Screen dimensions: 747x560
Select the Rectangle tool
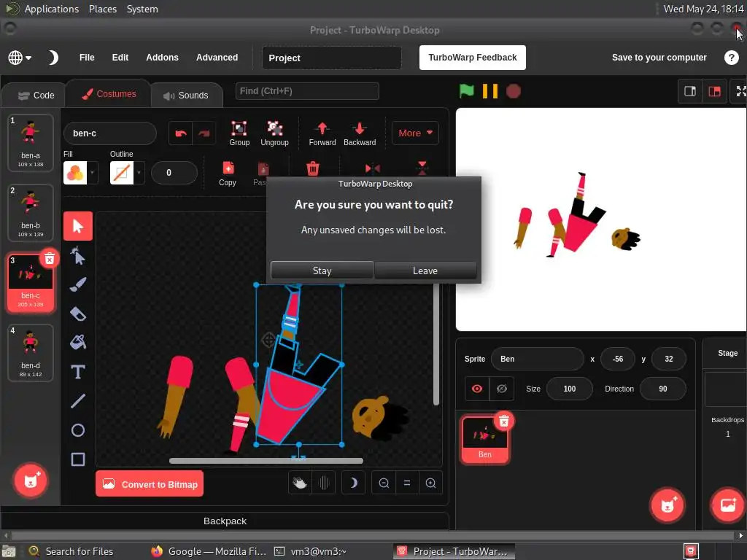77,459
